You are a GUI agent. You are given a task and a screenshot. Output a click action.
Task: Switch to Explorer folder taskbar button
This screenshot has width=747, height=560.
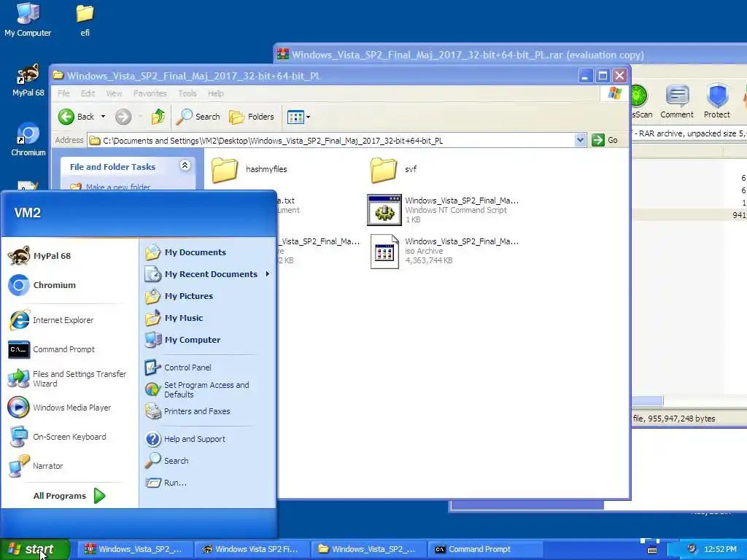[368, 549]
